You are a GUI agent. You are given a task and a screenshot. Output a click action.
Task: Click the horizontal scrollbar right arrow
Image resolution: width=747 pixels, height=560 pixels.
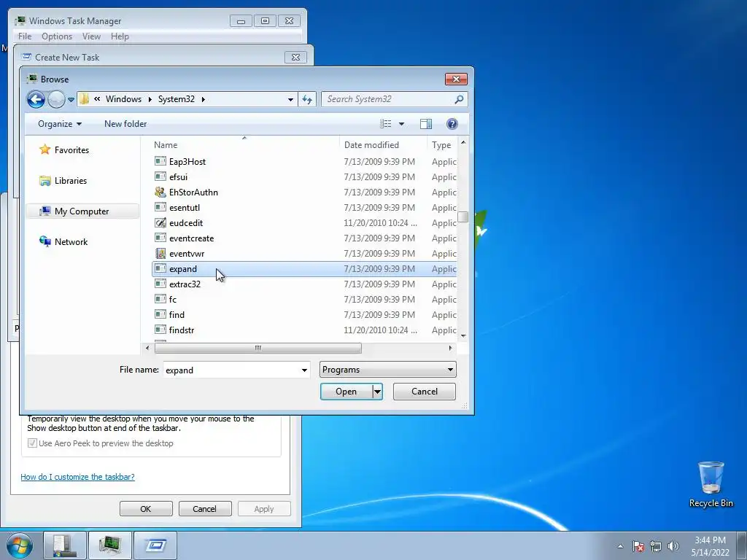450,348
